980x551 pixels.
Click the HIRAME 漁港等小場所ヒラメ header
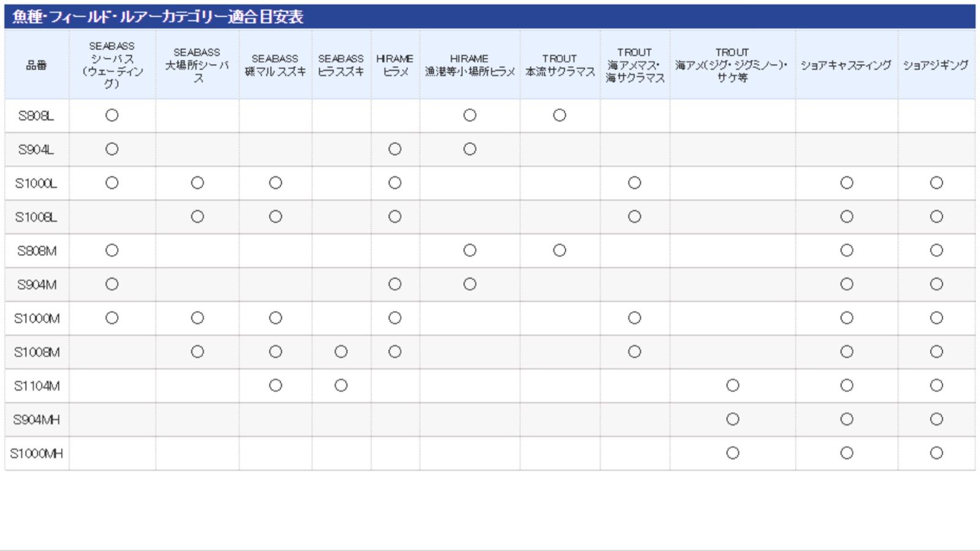470,65
